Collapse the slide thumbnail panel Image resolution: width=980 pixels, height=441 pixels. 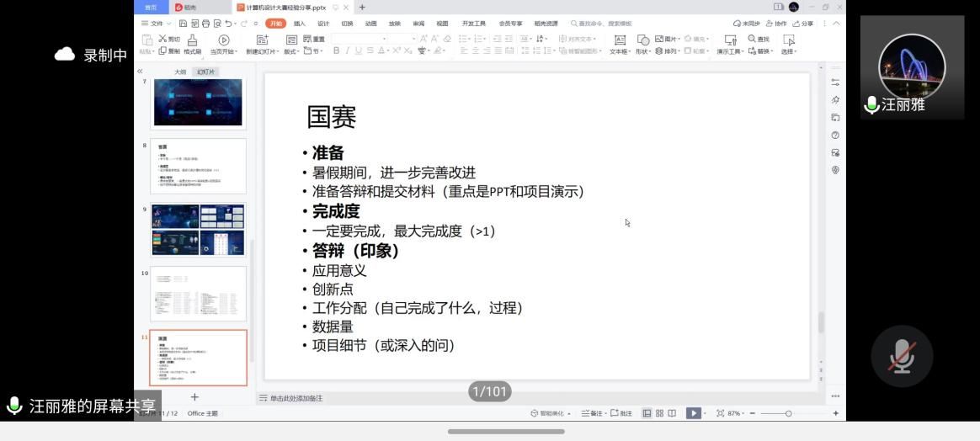[140, 72]
